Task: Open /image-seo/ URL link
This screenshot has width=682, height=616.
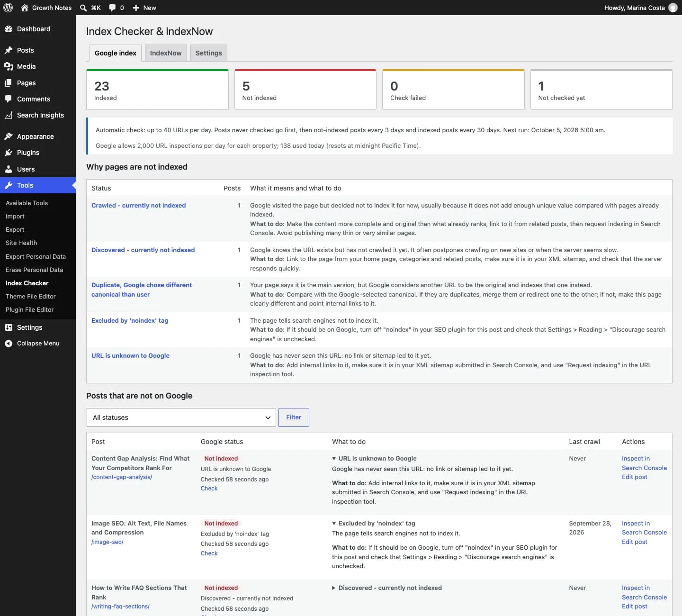Action: [108, 542]
